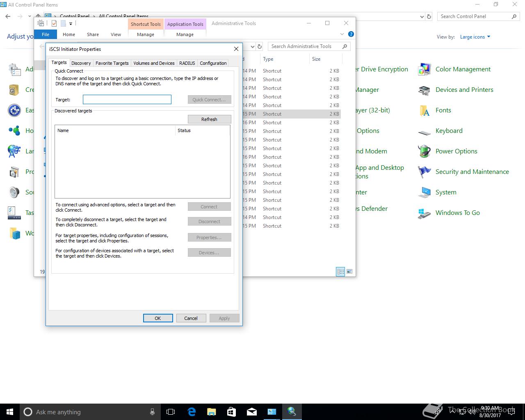Screen dimensions: 525x420
Task: Open Administrative Tools address bar dropdown
Action: [x=252, y=46]
